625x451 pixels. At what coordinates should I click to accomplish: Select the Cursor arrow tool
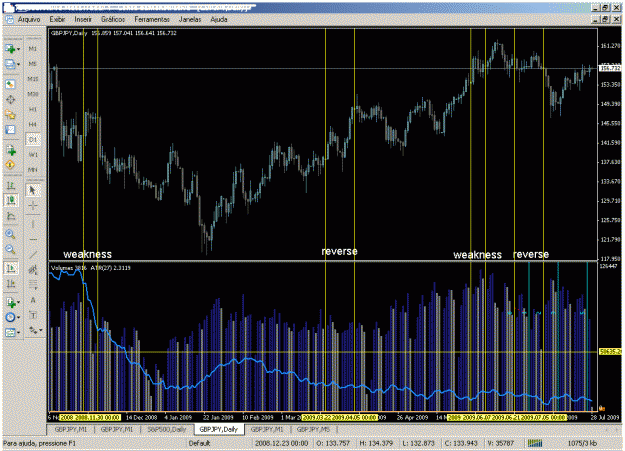point(33,191)
